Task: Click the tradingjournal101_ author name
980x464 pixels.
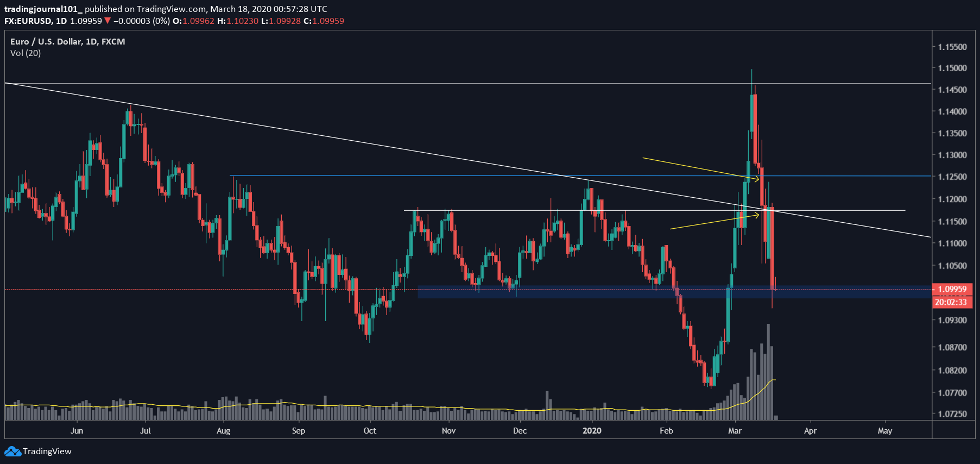Action: click(x=43, y=9)
